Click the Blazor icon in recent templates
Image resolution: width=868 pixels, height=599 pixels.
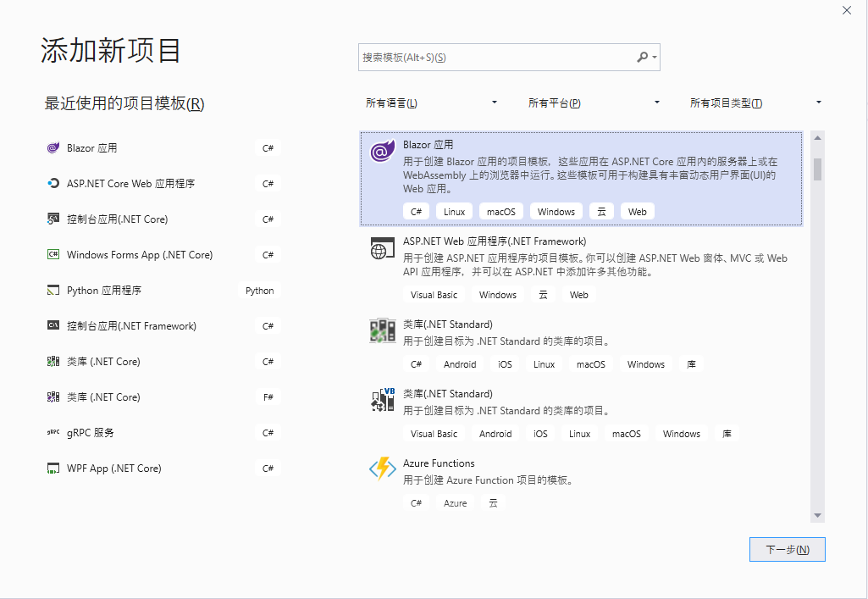pyautogui.click(x=53, y=148)
